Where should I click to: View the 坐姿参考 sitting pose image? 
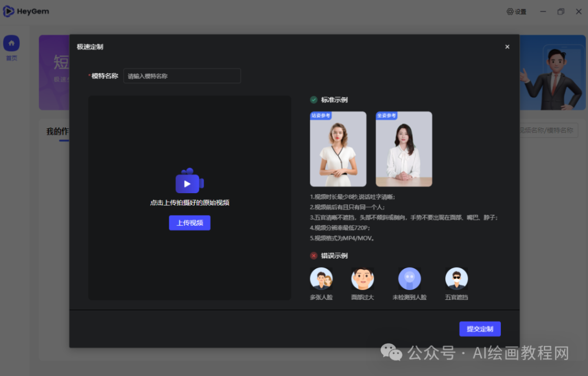[x=403, y=149]
